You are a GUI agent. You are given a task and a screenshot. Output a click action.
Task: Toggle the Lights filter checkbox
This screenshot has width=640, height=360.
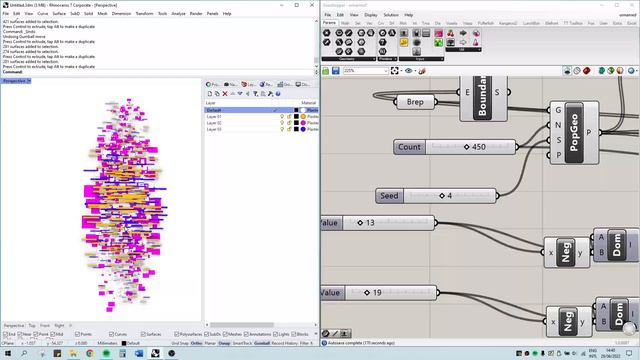(276, 334)
